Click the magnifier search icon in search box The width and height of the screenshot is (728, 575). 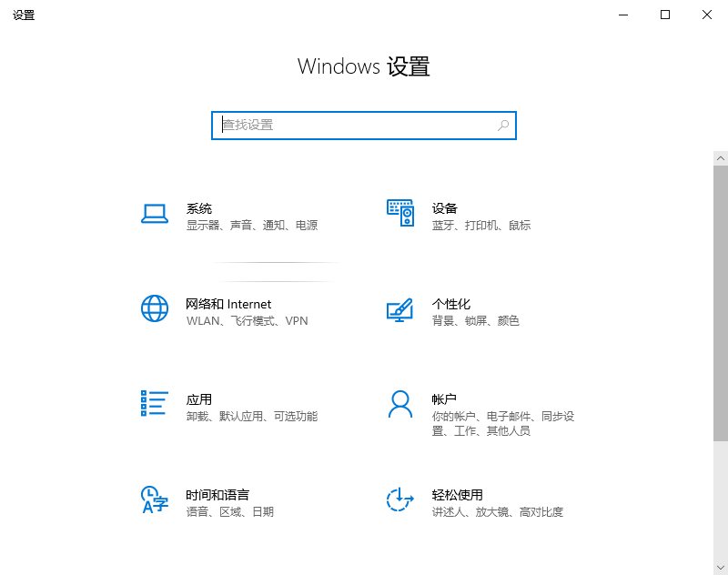[503, 126]
